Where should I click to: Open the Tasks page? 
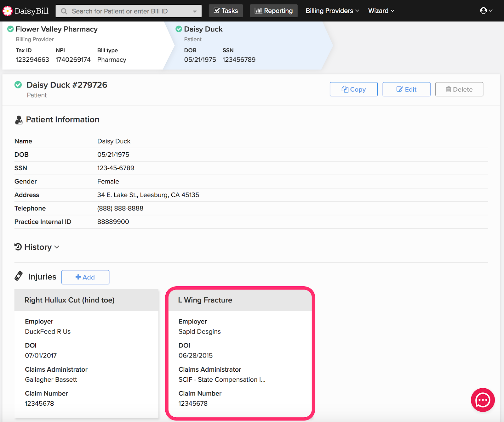tap(226, 11)
